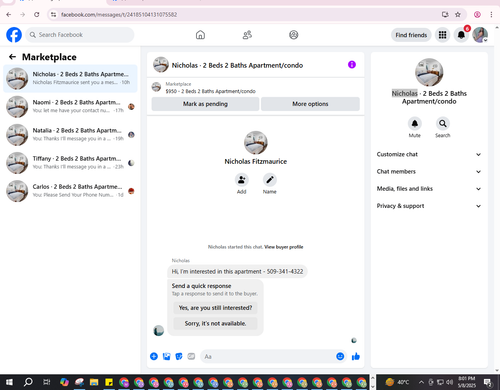Click Find friends button

coord(411,35)
